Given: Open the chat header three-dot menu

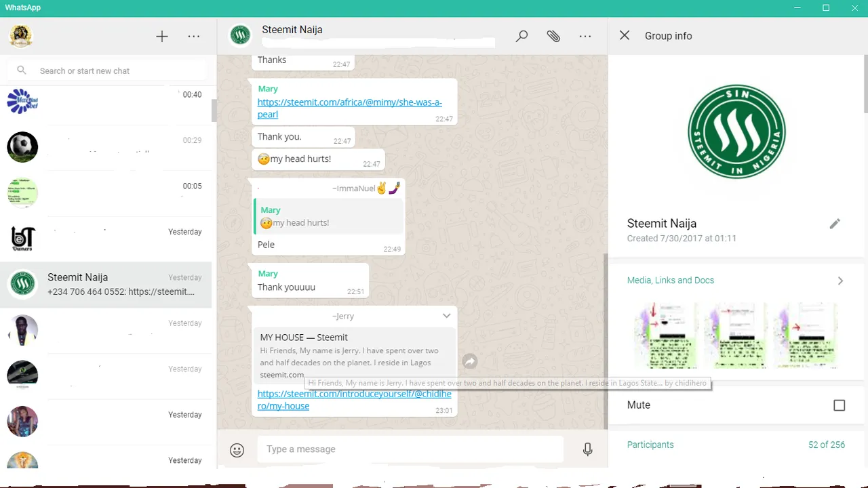Looking at the screenshot, I should click(585, 37).
